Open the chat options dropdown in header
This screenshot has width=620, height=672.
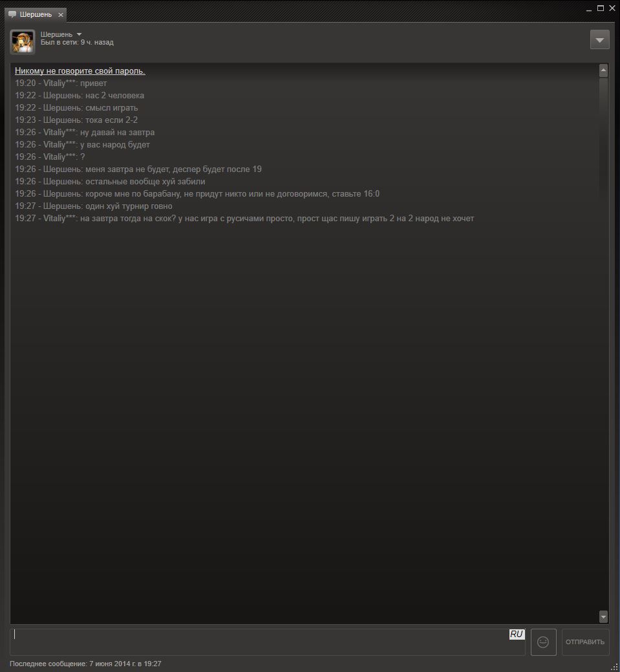pyautogui.click(x=599, y=40)
